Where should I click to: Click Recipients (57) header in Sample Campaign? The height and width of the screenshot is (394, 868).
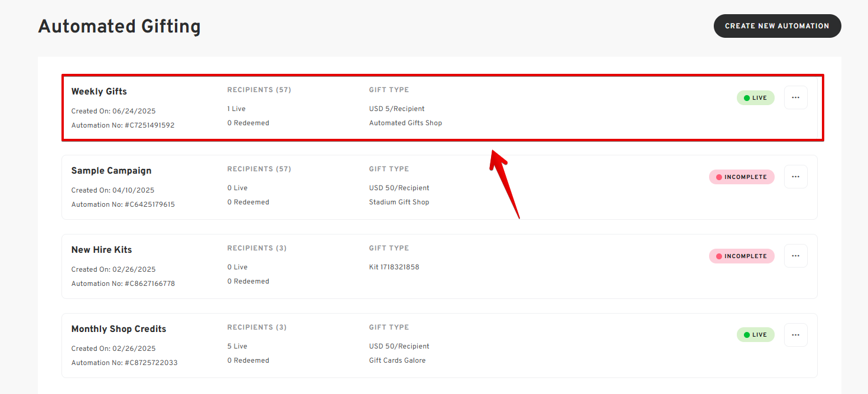(259, 169)
